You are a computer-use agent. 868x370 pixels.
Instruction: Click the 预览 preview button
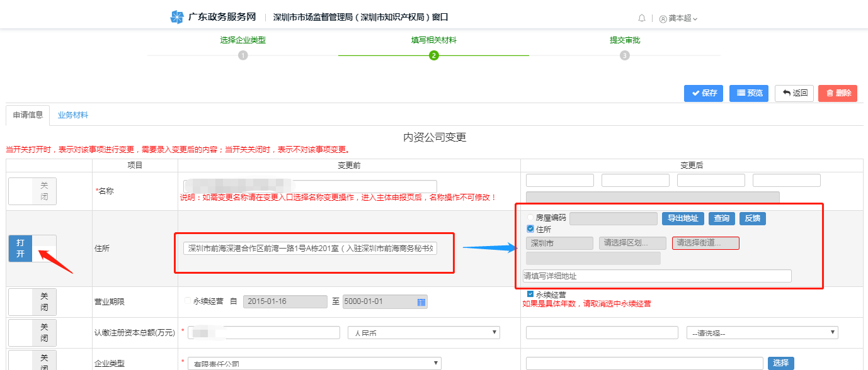pos(748,93)
